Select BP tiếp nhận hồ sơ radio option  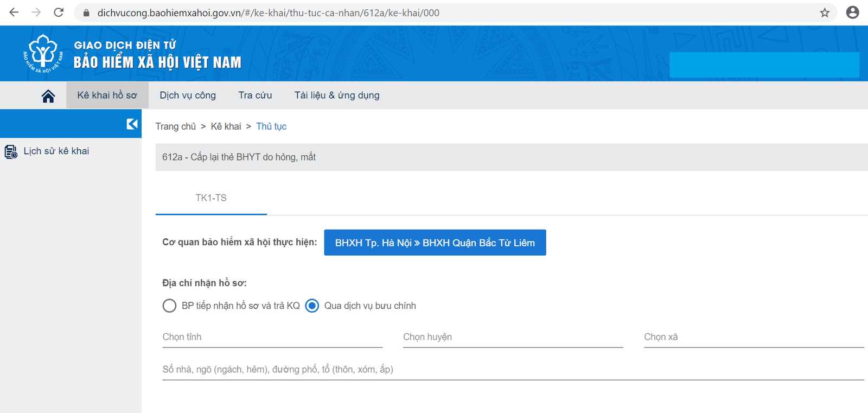pos(169,306)
